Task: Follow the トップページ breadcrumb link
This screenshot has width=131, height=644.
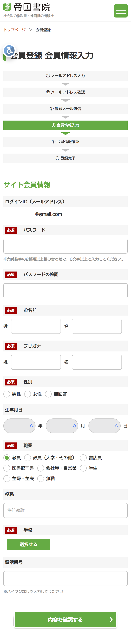Action: click(x=14, y=30)
